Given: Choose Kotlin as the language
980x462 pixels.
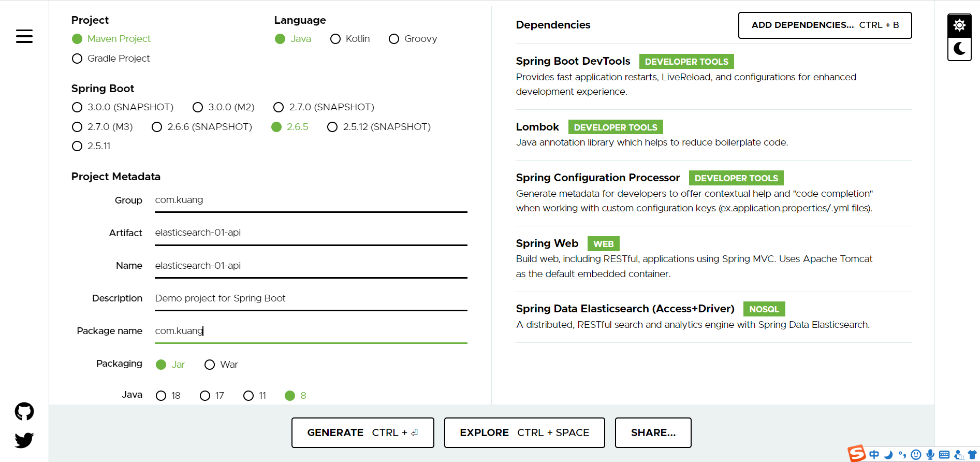Looking at the screenshot, I should 350,39.
